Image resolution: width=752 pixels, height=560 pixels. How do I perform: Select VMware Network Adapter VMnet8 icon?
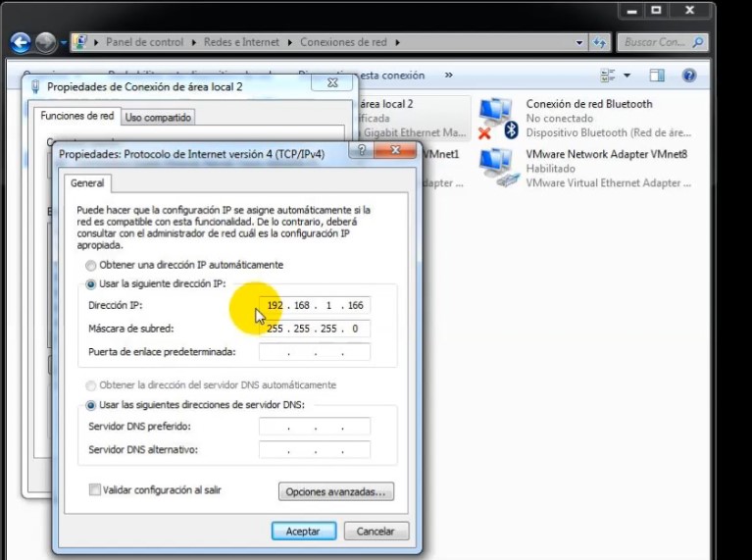[499, 169]
